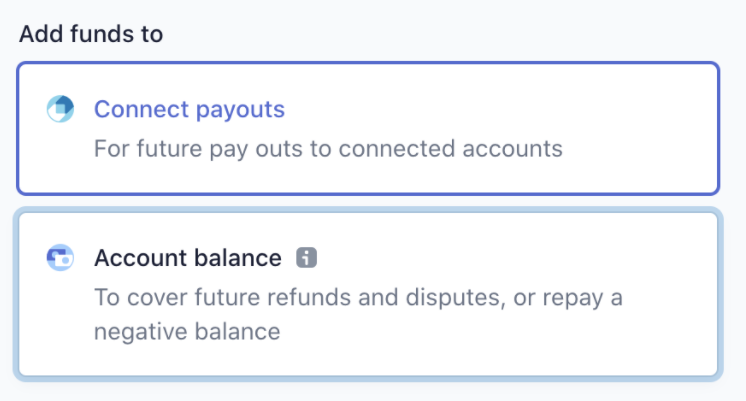This screenshot has width=746, height=401.
Task: Click the Account balance wallet icon
Action: point(61,258)
